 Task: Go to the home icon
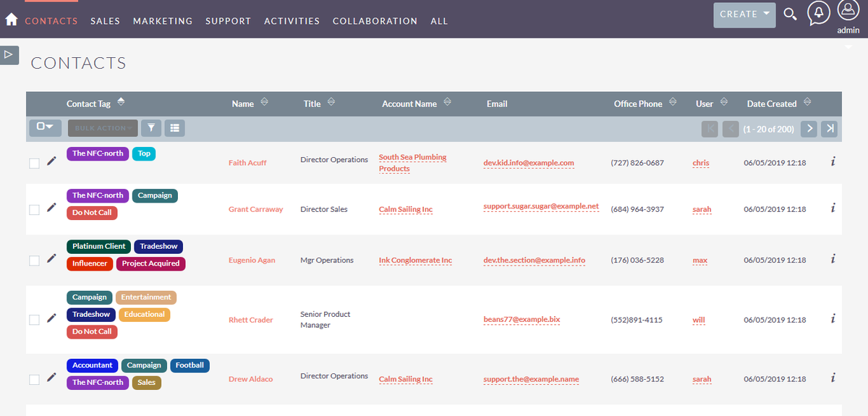point(11,20)
